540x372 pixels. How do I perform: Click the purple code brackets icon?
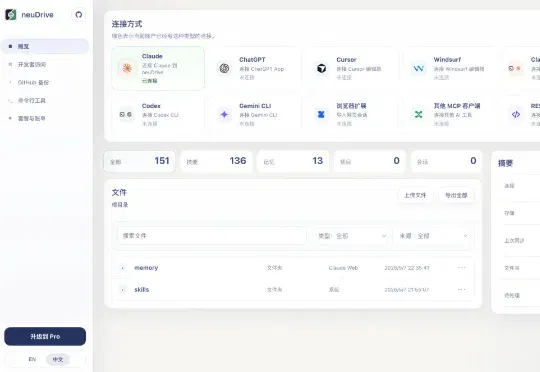[516, 114]
